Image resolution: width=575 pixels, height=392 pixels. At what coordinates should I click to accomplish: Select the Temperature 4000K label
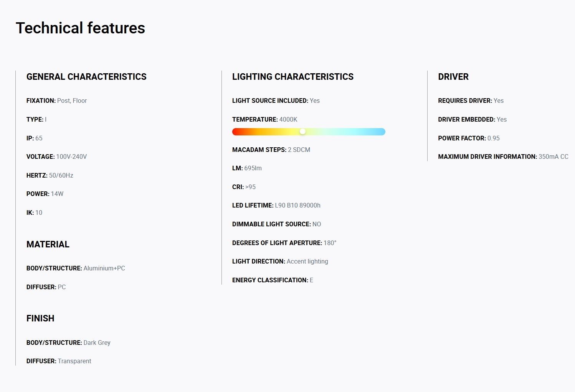click(x=265, y=119)
